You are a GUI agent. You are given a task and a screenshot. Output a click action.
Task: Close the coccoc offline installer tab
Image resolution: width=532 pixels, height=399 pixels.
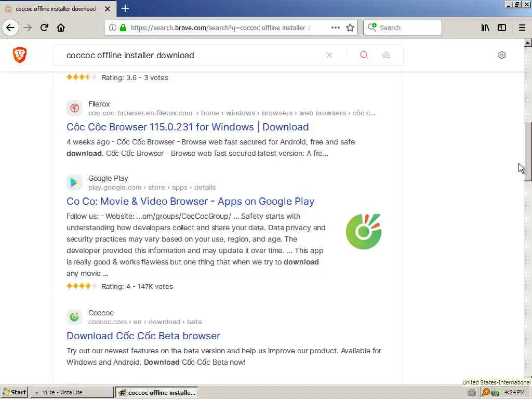(x=108, y=9)
